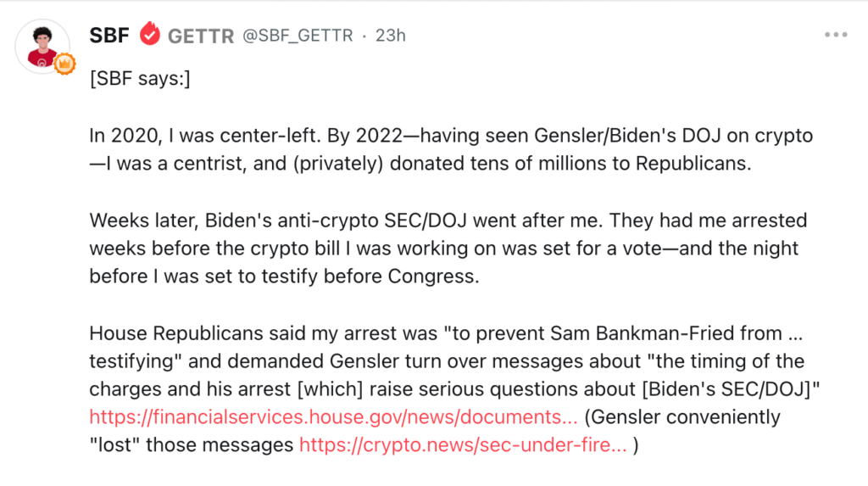Click the line starting "Weeks later, Biden's anti-crypto"
Viewport: 868px width, 486px height.
click(x=448, y=221)
